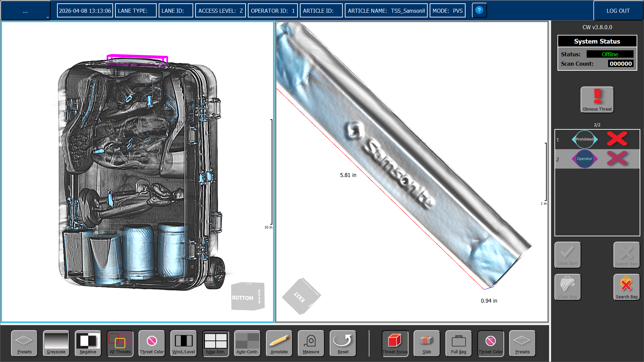The image size is (644, 362).
Task: Activate the Measure tool
Action: click(311, 343)
